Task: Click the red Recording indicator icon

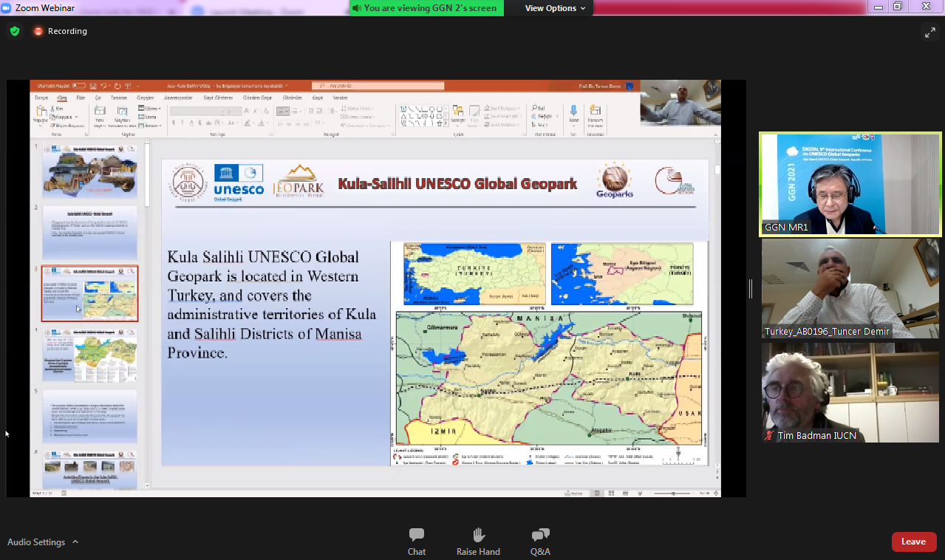Action: 38,31
